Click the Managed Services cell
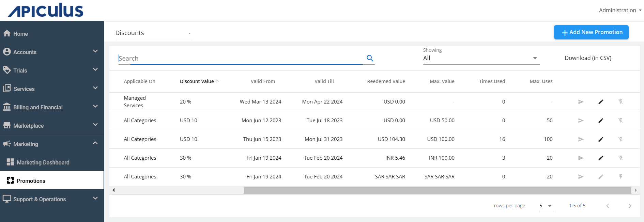The image size is (644, 222). point(135,102)
